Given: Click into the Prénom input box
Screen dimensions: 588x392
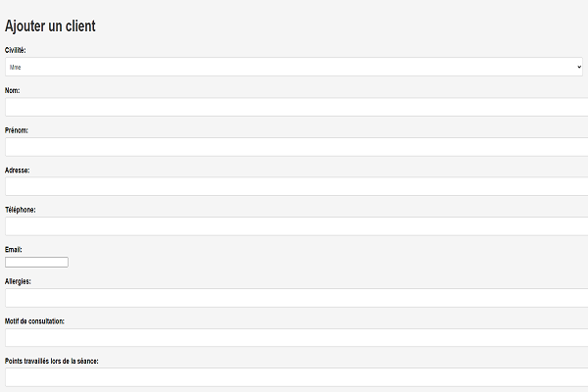Looking at the screenshot, I should [x=297, y=147].
